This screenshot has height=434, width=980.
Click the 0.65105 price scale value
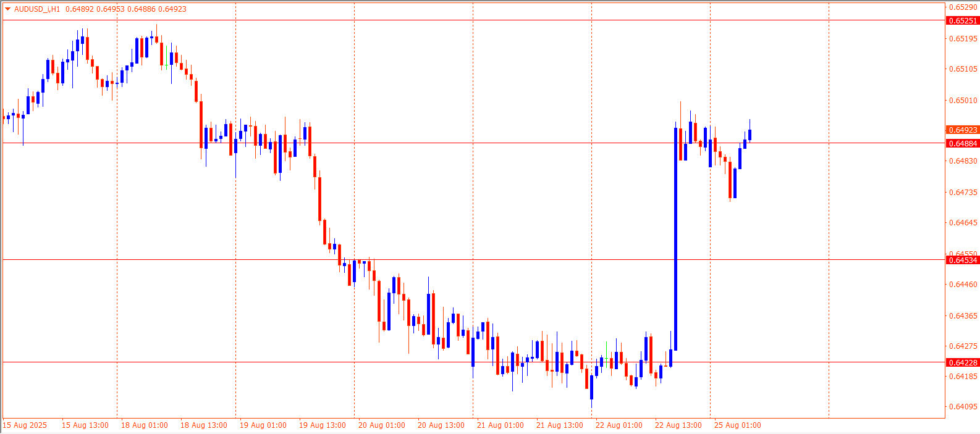click(x=963, y=69)
